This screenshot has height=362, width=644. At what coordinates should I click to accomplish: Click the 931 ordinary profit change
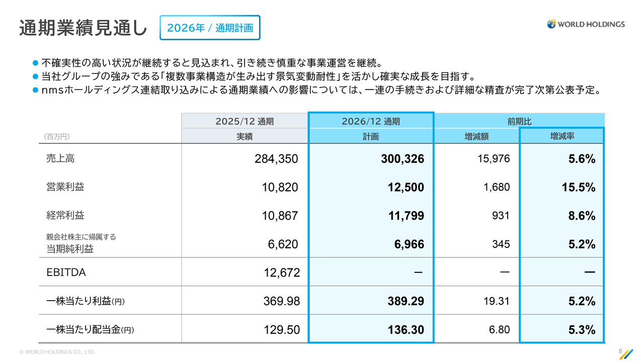coord(501,216)
